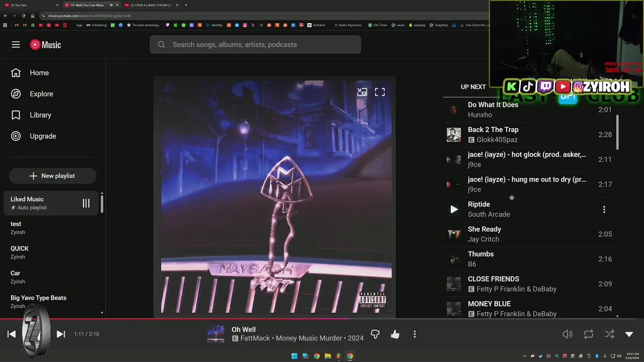Open 'The best streaming...' bookmark

[x=143, y=25]
